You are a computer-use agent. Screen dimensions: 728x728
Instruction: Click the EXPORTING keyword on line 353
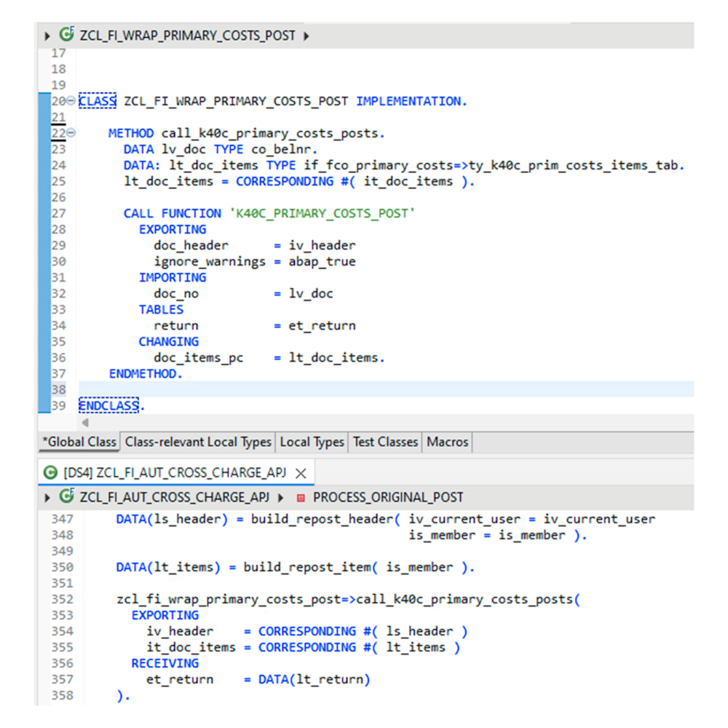(x=165, y=615)
